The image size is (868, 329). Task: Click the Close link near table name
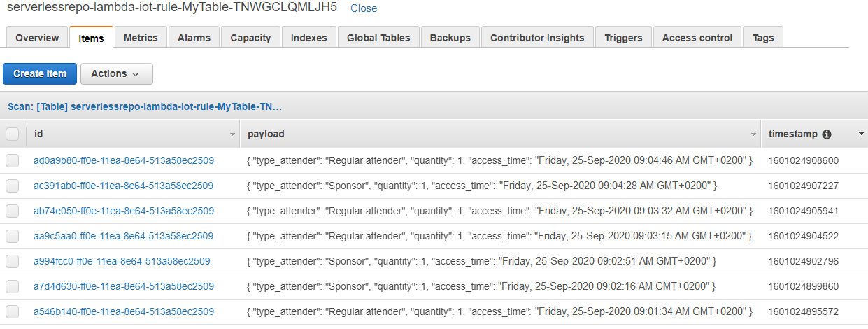tap(364, 8)
